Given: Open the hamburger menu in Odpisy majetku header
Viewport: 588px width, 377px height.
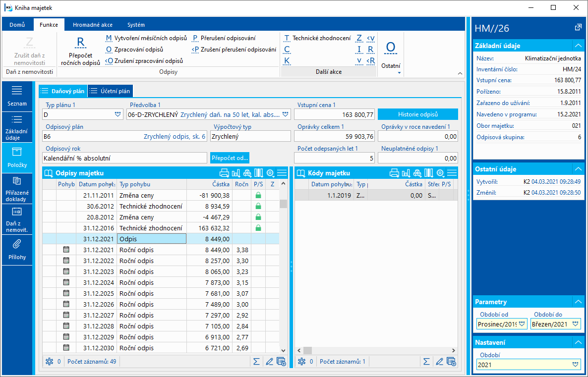Looking at the screenshot, I should click(x=282, y=173).
